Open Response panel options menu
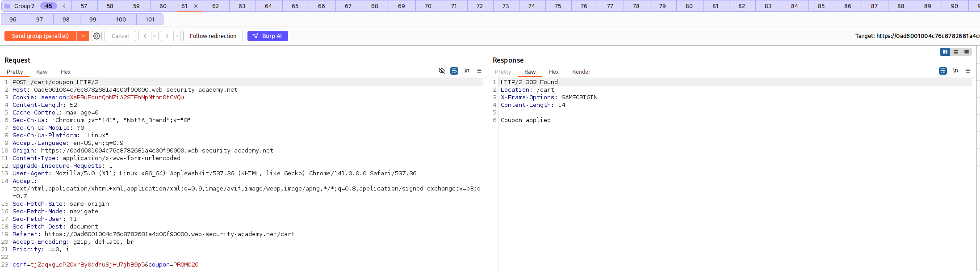Viewport: 980px width, 271px height. click(x=968, y=71)
